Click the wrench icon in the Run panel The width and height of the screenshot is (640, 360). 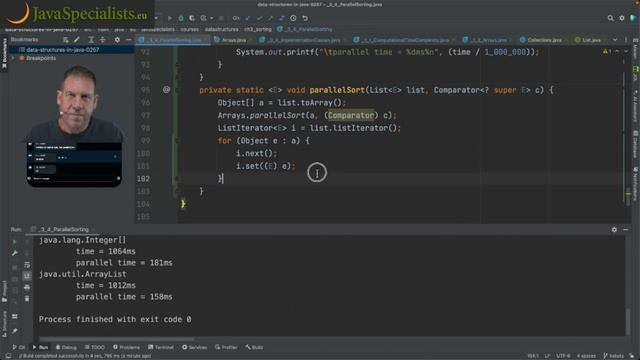14,253
